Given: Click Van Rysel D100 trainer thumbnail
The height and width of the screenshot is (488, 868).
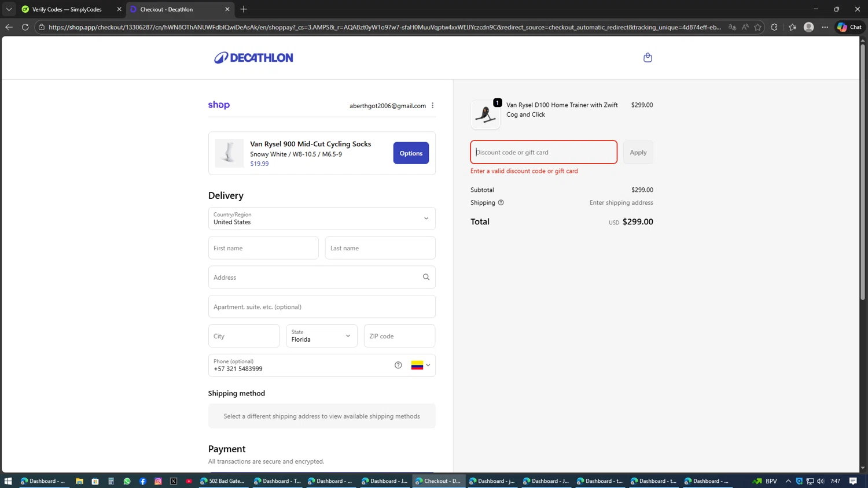Looking at the screenshot, I should 486,114.
